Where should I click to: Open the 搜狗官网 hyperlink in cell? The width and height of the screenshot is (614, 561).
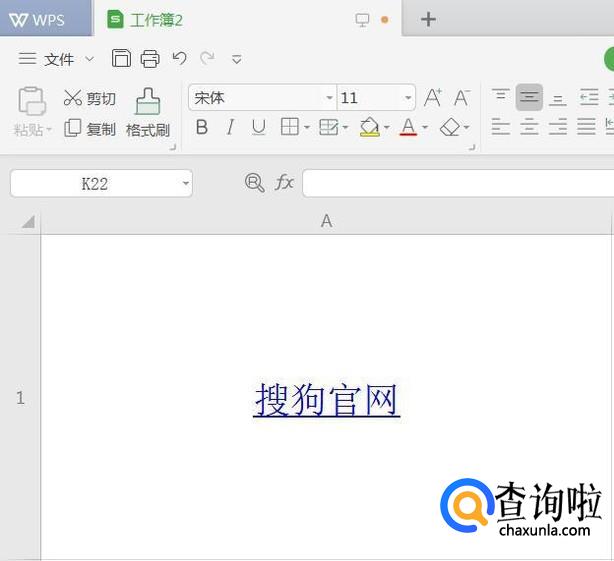pos(327,399)
